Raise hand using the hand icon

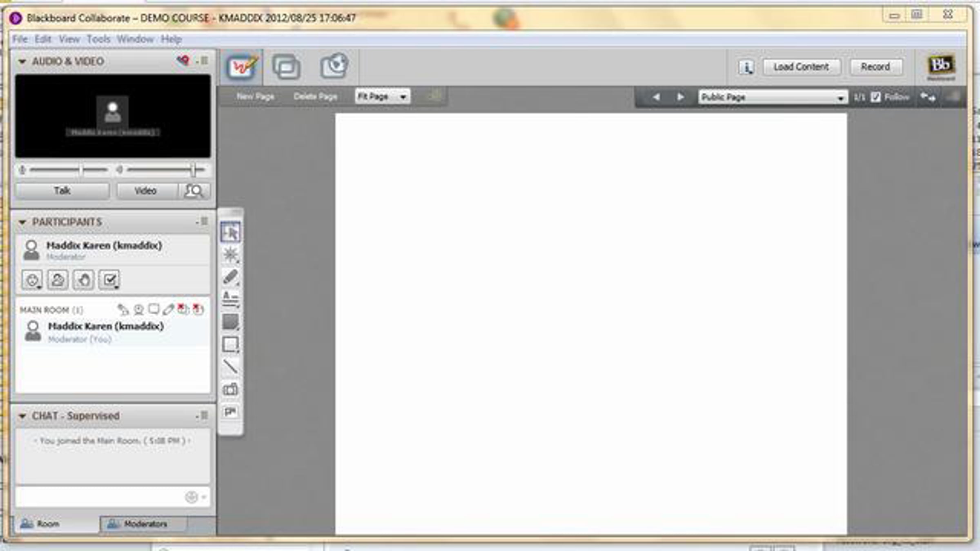pyautogui.click(x=83, y=280)
